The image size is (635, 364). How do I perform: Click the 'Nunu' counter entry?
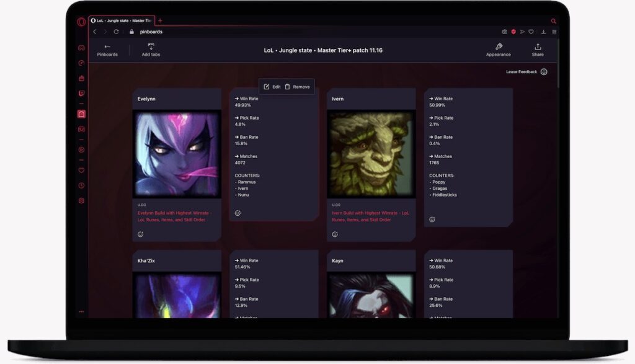pyautogui.click(x=243, y=195)
